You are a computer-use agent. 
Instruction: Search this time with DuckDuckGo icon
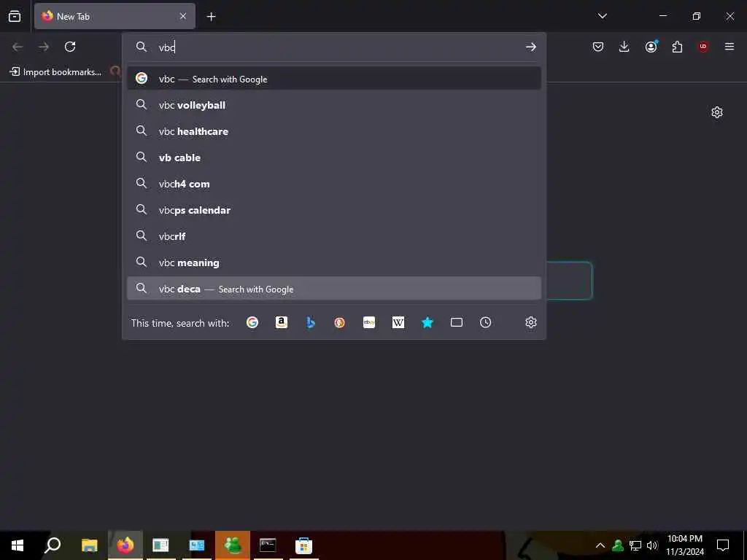(340, 322)
